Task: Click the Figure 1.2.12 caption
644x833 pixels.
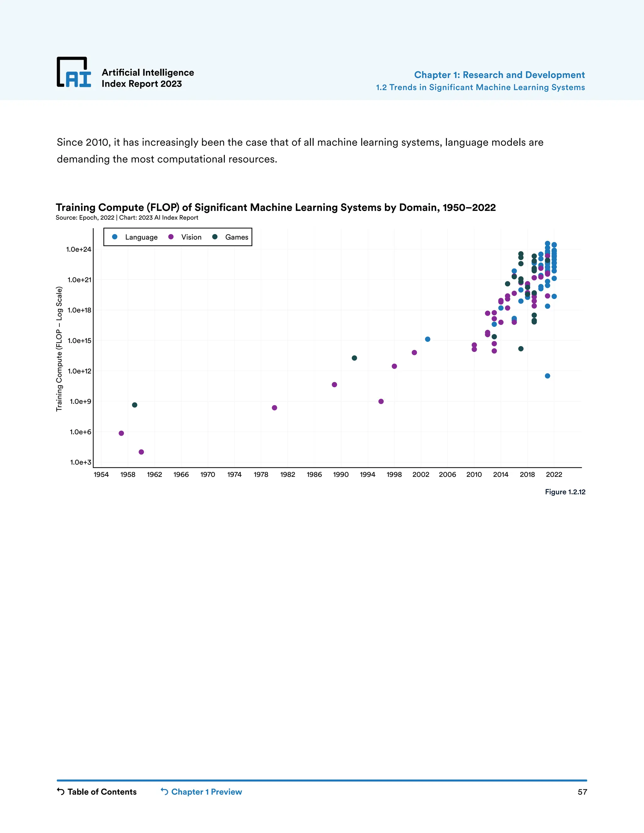Action: [x=565, y=492]
